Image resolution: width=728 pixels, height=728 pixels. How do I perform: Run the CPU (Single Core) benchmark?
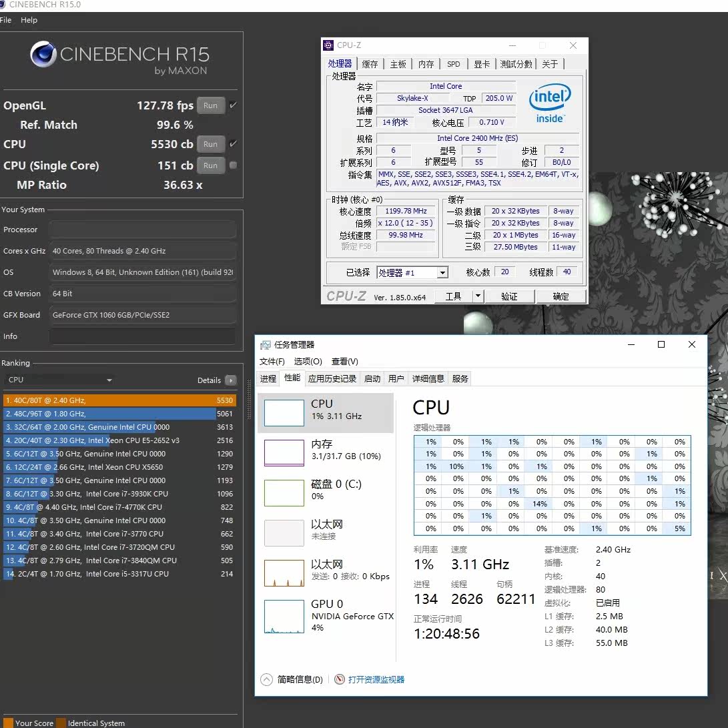(x=210, y=165)
